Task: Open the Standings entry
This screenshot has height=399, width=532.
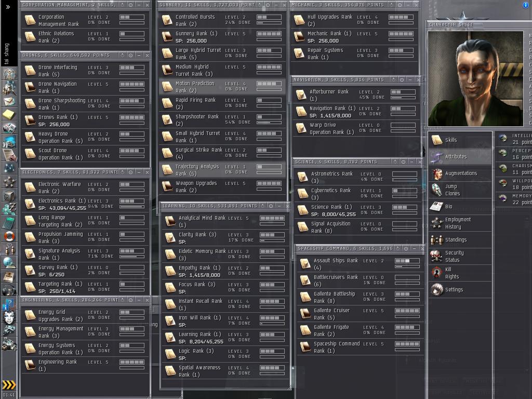Action: pyautogui.click(x=460, y=240)
